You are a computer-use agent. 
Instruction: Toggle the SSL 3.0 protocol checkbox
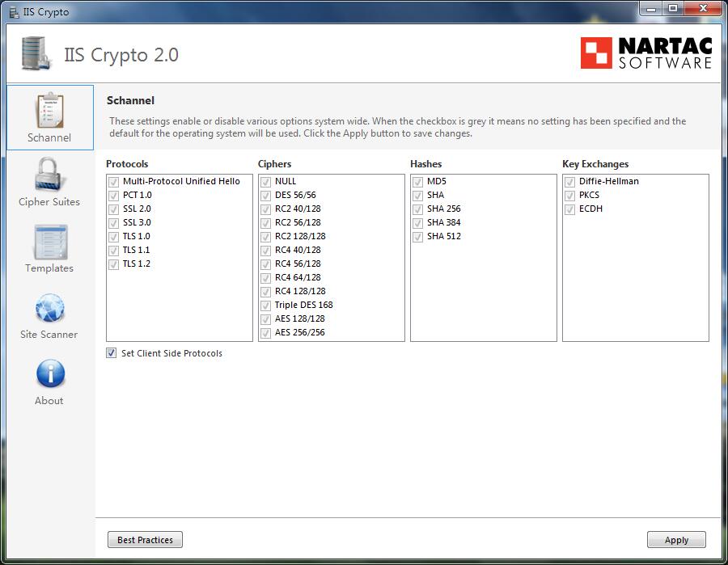point(113,222)
